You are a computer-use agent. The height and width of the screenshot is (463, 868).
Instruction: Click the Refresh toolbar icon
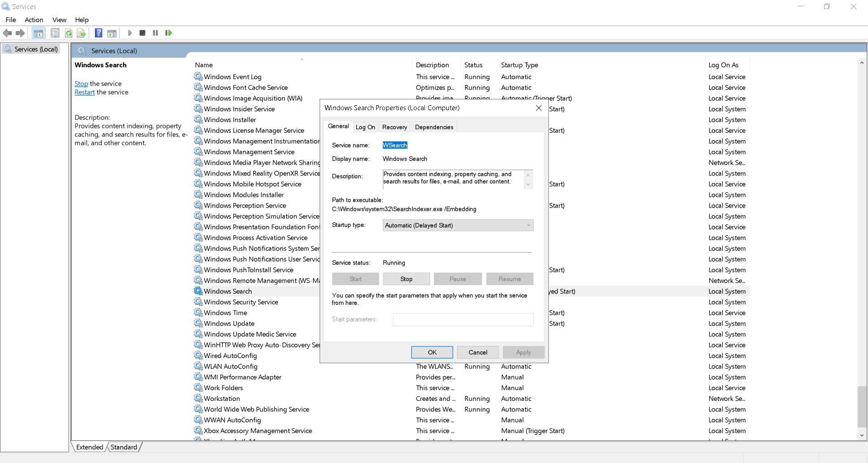pos(68,33)
